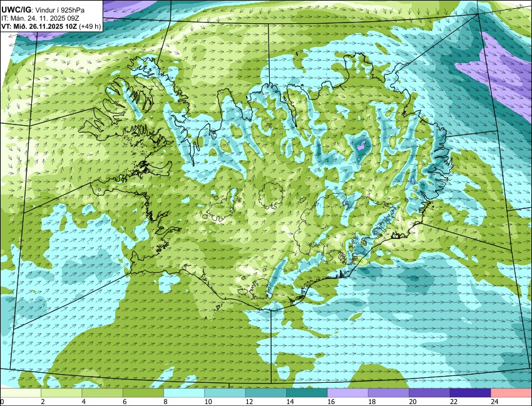Click the 'IT: Mán. 24. 11. 2025 09Z' line
This screenshot has height=406, width=532.
click(41, 19)
